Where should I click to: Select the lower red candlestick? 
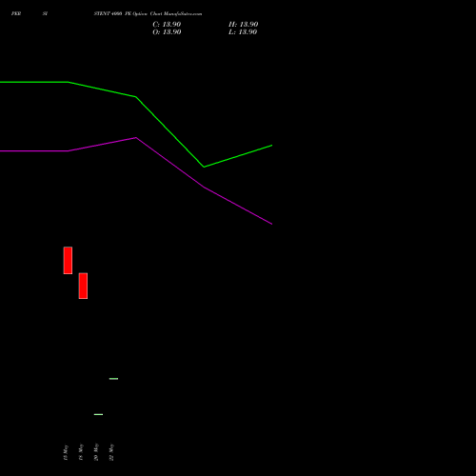pyautogui.click(x=83, y=286)
